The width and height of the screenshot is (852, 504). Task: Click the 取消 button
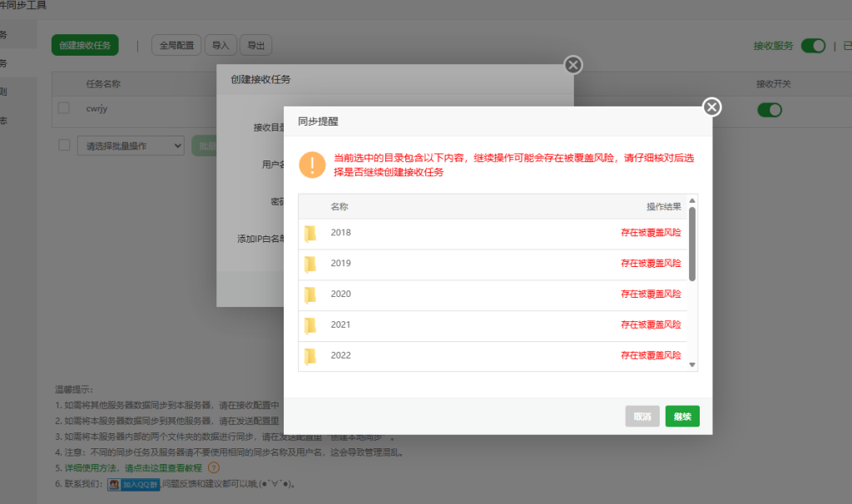point(642,417)
